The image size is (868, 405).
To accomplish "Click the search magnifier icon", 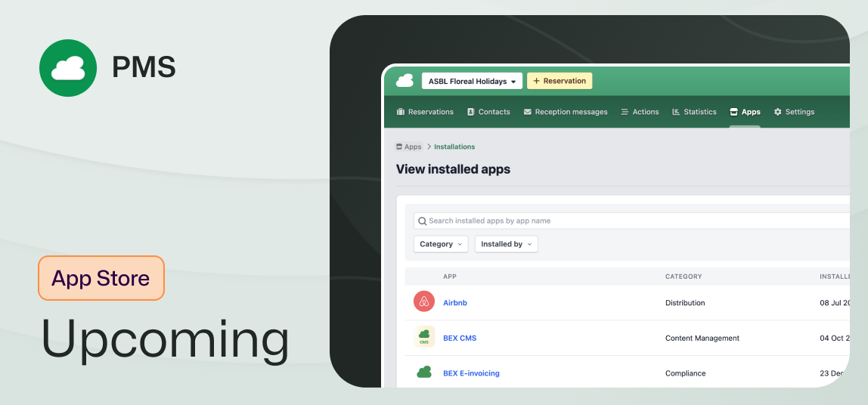I will click(422, 221).
